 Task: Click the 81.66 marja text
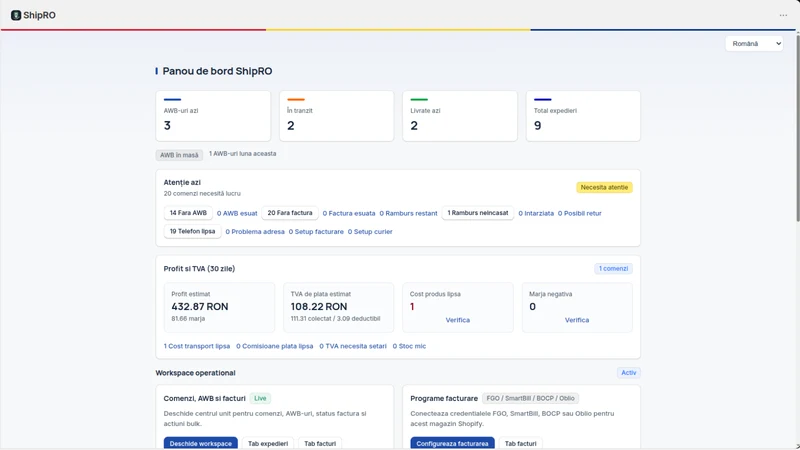(188, 318)
